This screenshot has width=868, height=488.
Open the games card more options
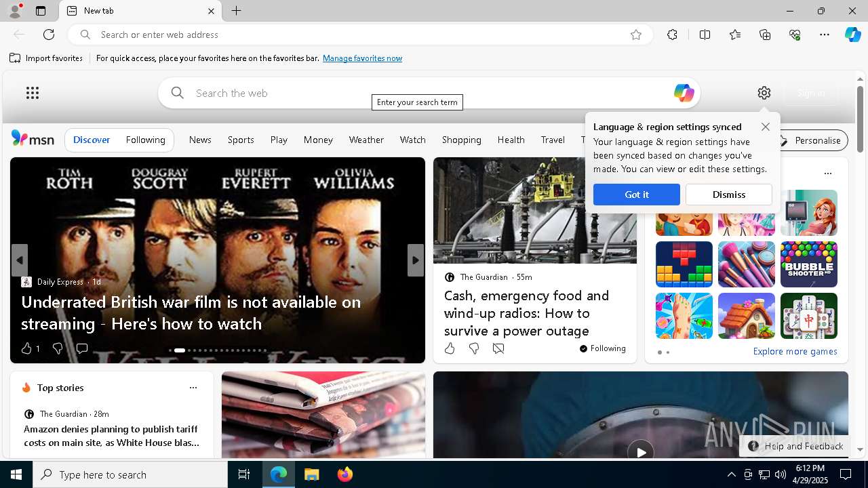pyautogui.click(x=828, y=174)
